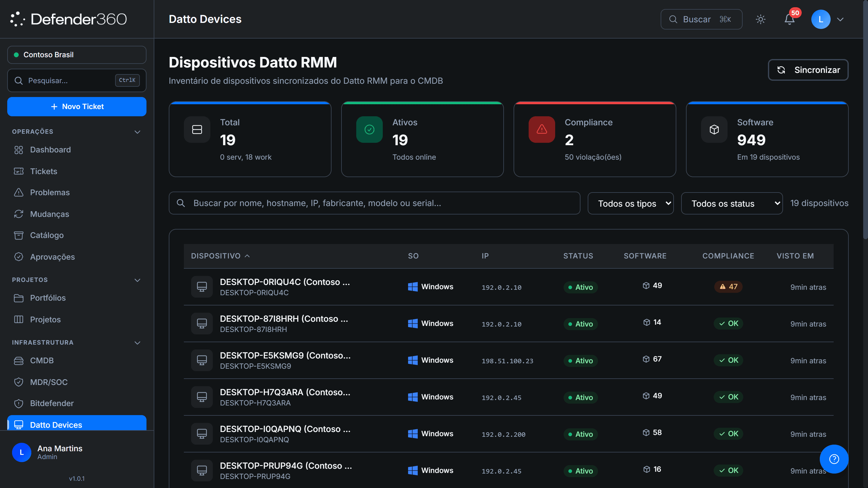Click the Bitdefender shield icon
The height and width of the screenshot is (488, 868).
pyautogui.click(x=18, y=403)
